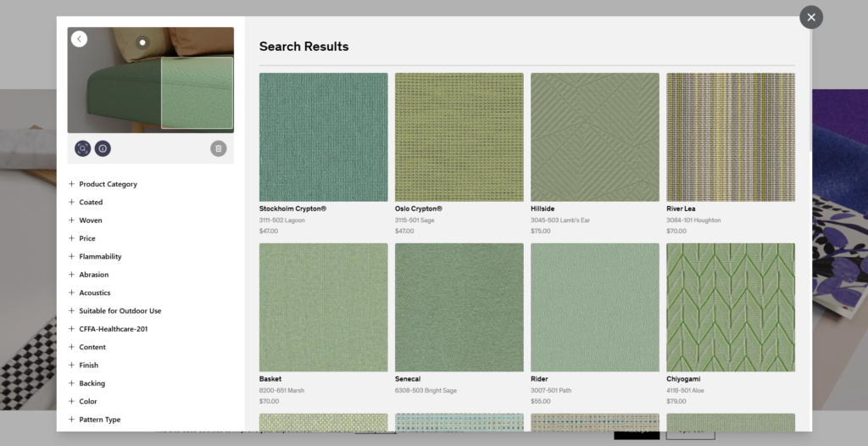The width and height of the screenshot is (868, 446).
Task: Click the River Lea product name
Action: (681, 209)
